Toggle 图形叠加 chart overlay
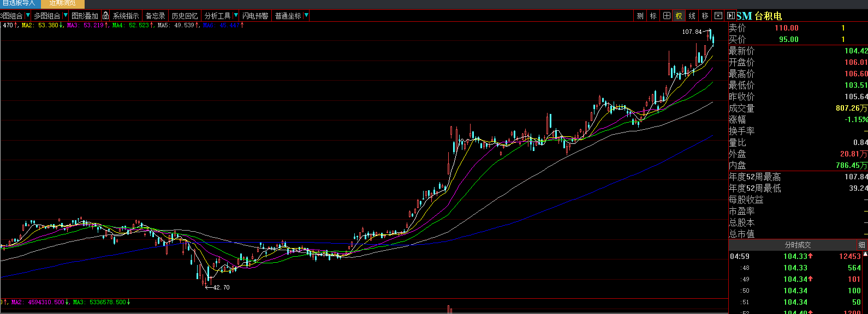The height and width of the screenshot is (314, 868). click(x=85, y=16)
